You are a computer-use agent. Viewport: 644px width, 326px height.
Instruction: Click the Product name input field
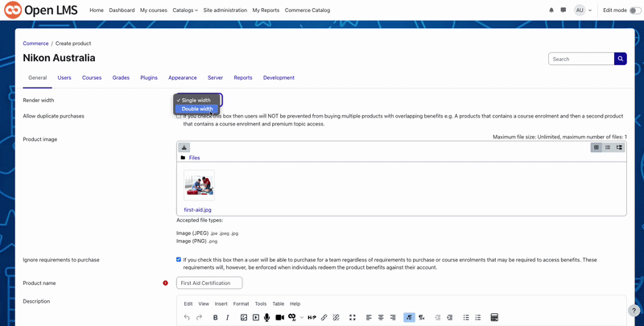[209, 283]
